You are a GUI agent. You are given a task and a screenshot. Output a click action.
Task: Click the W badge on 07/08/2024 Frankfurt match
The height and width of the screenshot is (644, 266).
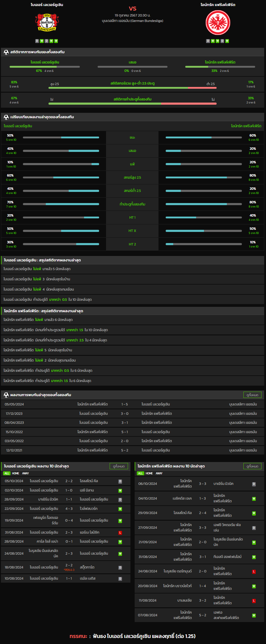254,615
